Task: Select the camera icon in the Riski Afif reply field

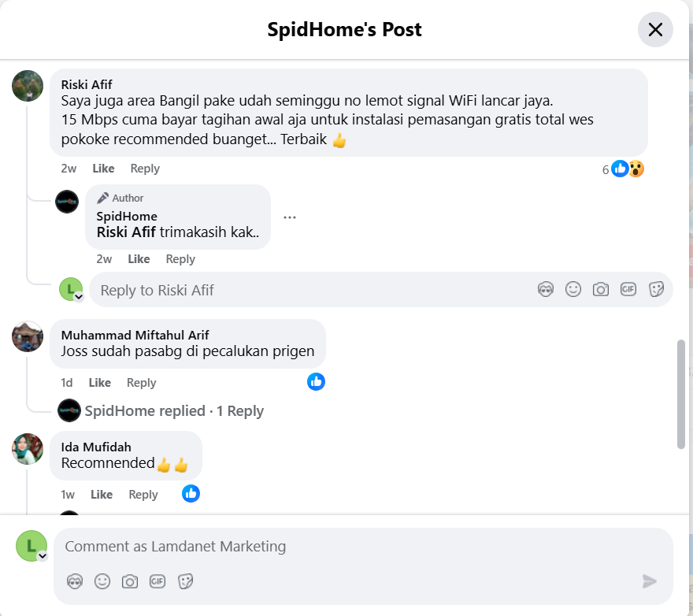Action: pyautogui.click(x=601, y=289)
